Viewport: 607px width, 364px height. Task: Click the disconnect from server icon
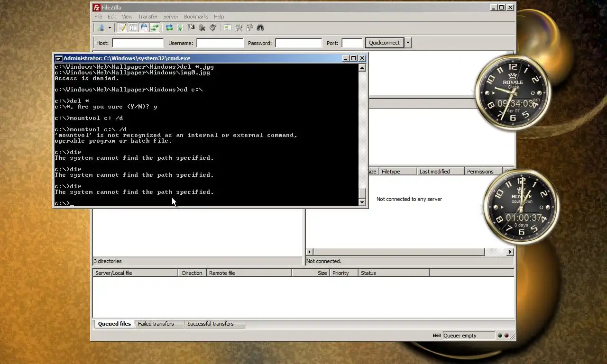click(x=202, y=28)
